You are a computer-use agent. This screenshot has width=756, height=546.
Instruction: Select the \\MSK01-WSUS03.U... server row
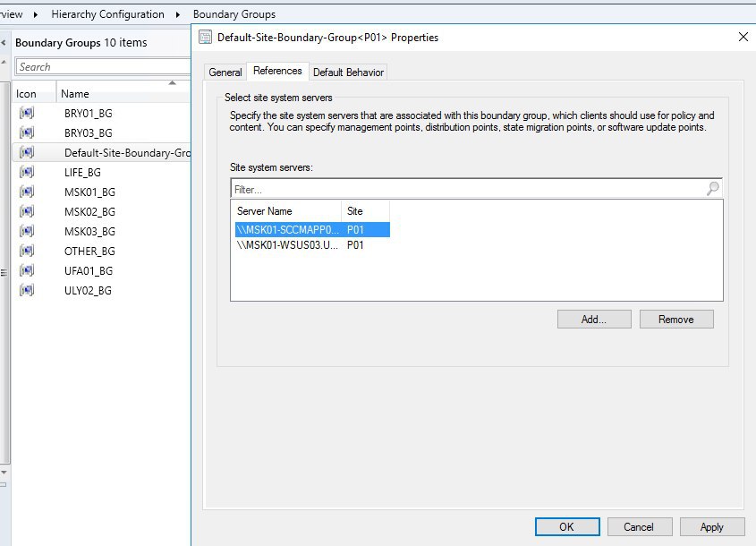(312, 245)
